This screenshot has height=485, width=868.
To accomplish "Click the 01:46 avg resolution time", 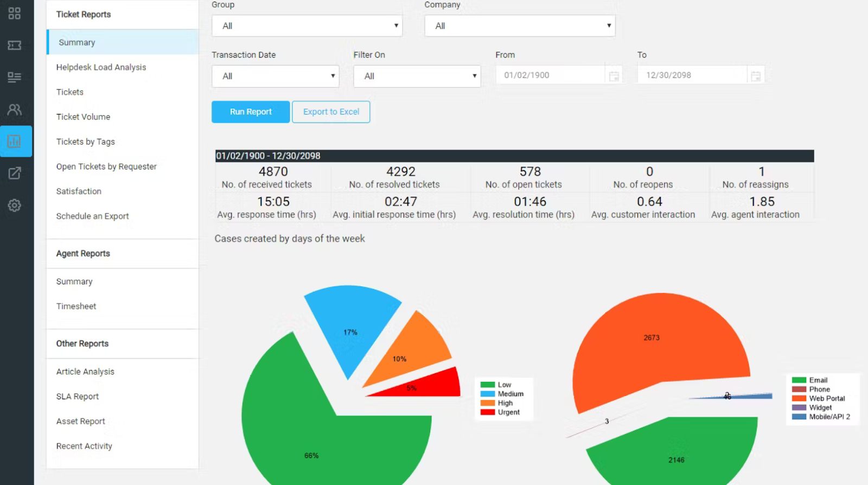I will tap(530, 202).
